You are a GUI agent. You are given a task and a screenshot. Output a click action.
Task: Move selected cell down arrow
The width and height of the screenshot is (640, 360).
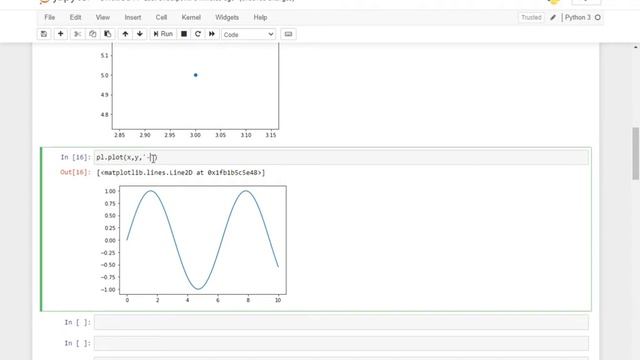(x=140, y=34)
